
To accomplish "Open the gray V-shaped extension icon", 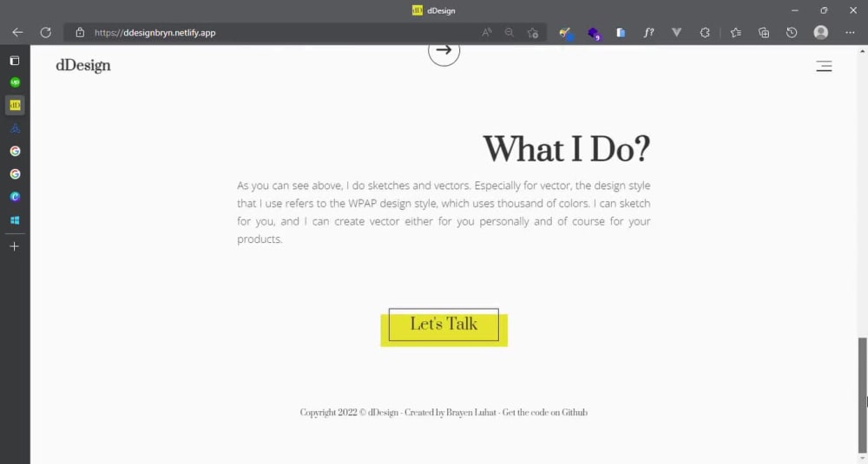I will pos(676,33).
